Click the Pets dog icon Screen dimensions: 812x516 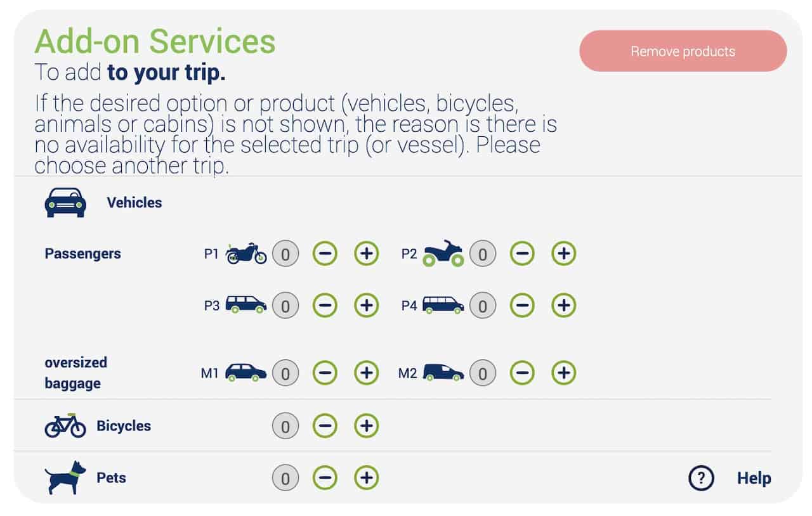65,477
